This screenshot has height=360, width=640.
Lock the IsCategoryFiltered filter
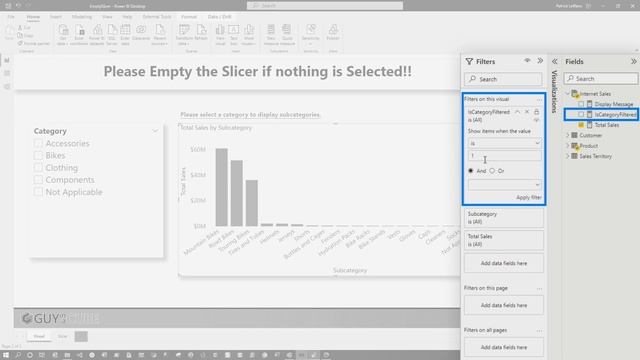click(x=536, y=112)
